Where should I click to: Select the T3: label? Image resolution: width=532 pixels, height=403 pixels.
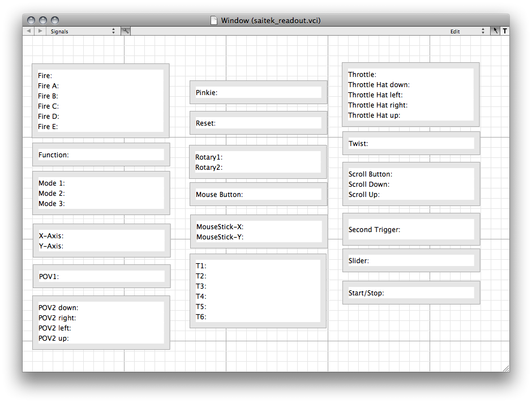pyautogui.click(x=201, y=286)
